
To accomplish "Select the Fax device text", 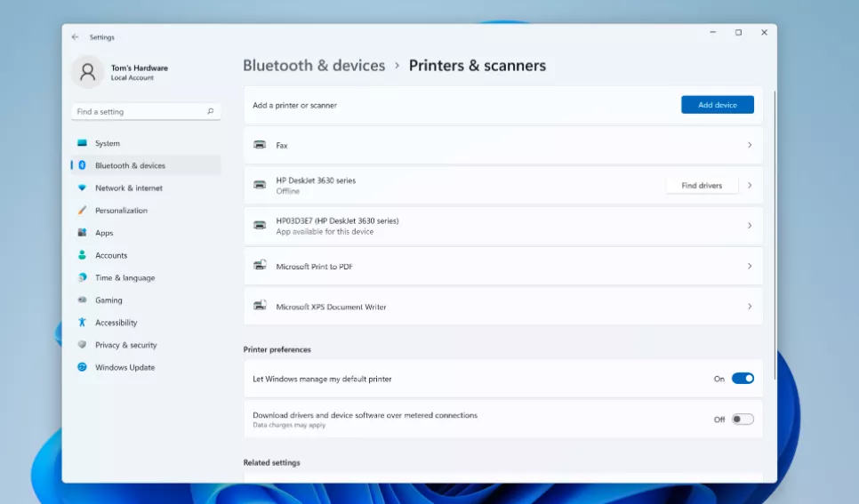I will tap(282, 145).
